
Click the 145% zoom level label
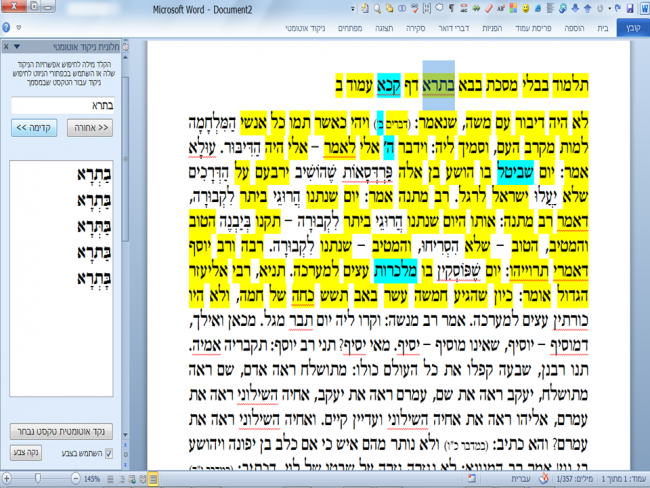[x=92, y=479]
